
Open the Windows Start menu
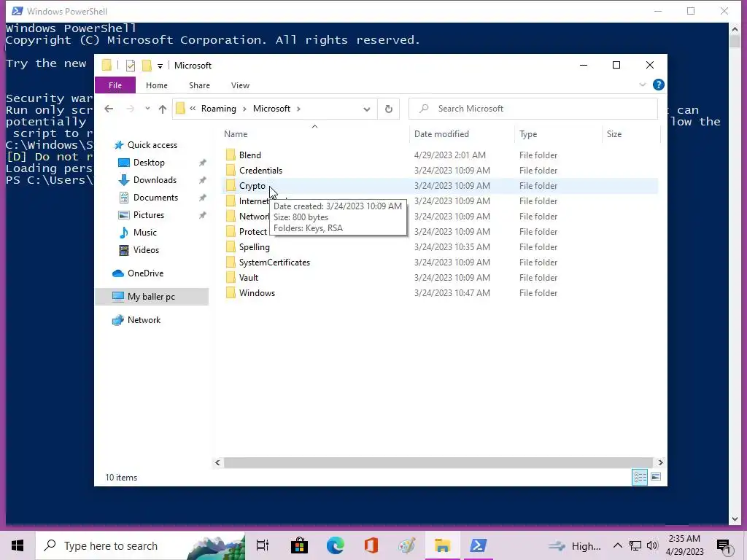click(18, 545)
